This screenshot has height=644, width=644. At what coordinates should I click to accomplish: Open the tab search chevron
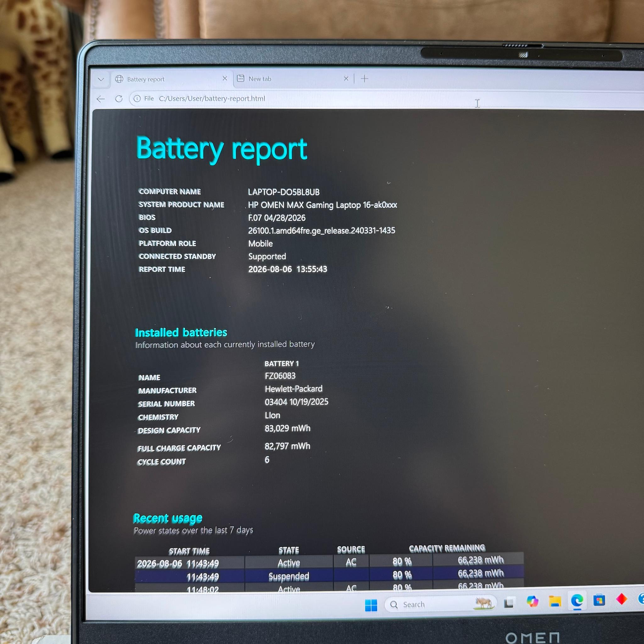pos(101,79)
